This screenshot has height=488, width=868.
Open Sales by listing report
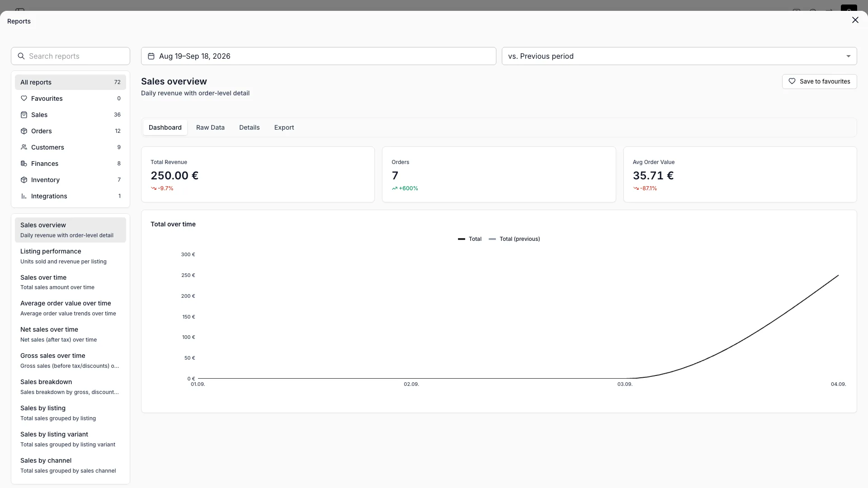tap(71, 413)
